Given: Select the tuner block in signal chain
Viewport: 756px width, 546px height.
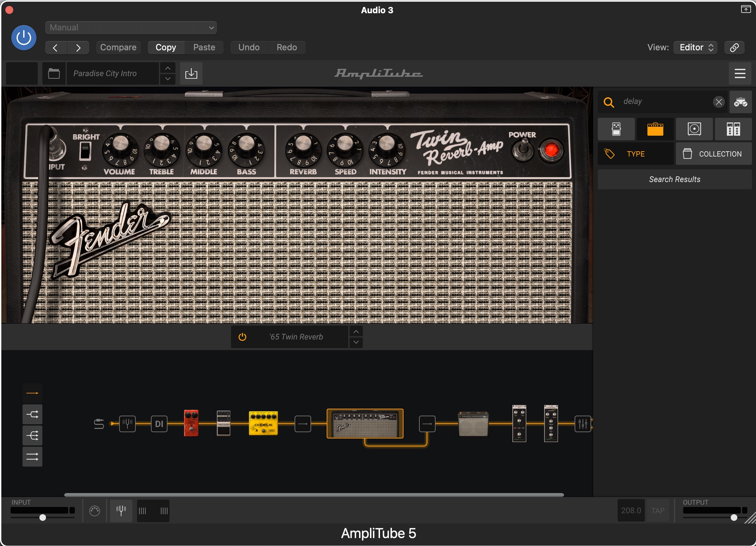Looking at the screenshot, I should (127, 424).
